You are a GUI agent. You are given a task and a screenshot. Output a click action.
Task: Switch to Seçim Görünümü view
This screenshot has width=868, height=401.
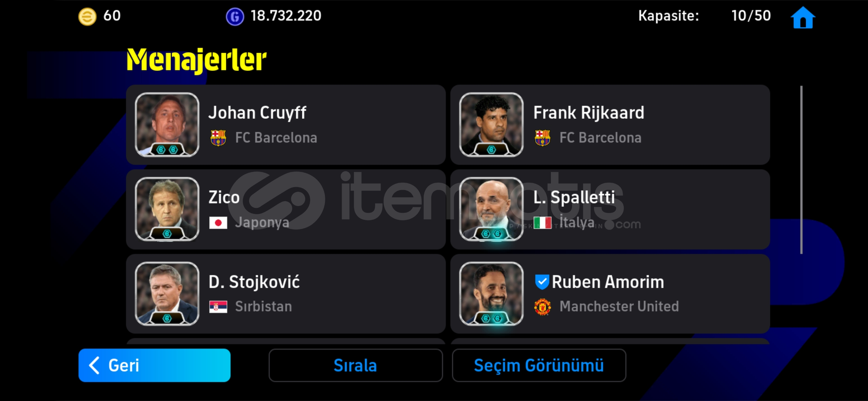pyautogui.click(x=539, y=365)
